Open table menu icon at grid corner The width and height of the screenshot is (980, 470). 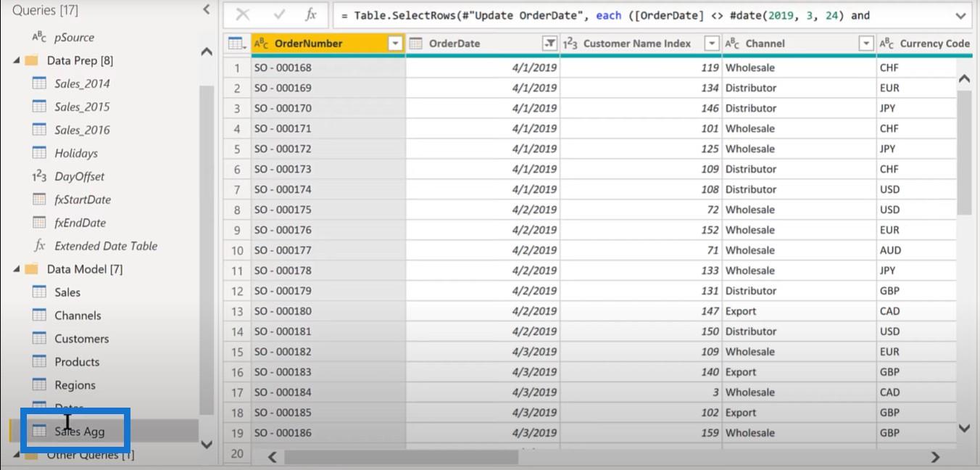pyautogui.click(x=237, y=44)
